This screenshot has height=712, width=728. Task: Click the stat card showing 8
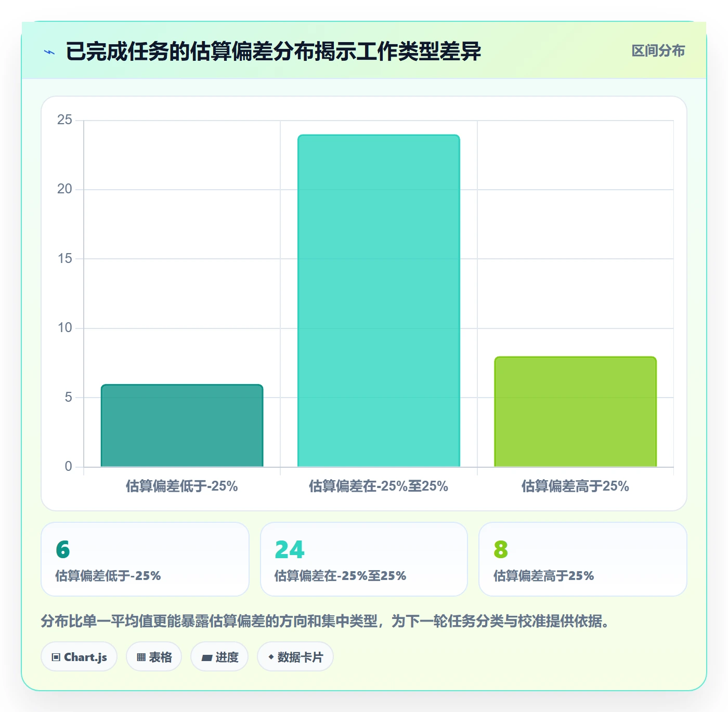point(583,559)
